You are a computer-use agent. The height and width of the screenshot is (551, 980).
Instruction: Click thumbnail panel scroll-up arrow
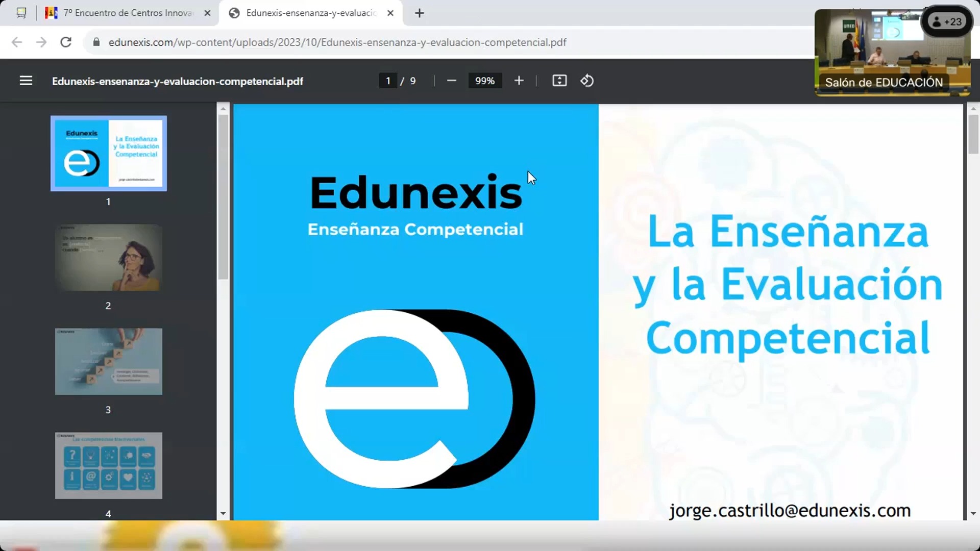pos(223,109)
